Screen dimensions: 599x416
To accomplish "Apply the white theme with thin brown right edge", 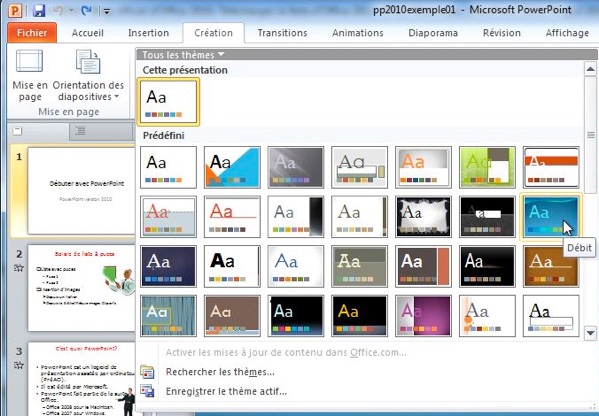I will click(x=359, y=217).
